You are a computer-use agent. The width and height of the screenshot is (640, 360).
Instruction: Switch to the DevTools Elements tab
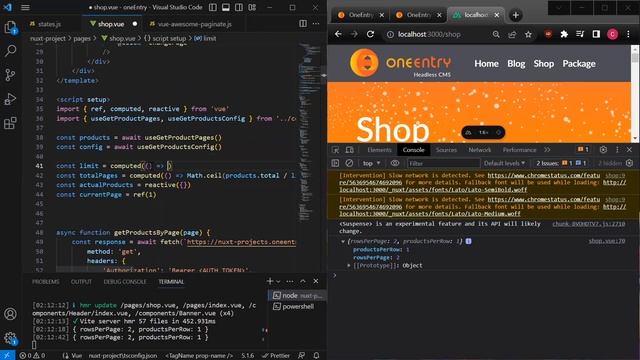pos(379,150)
